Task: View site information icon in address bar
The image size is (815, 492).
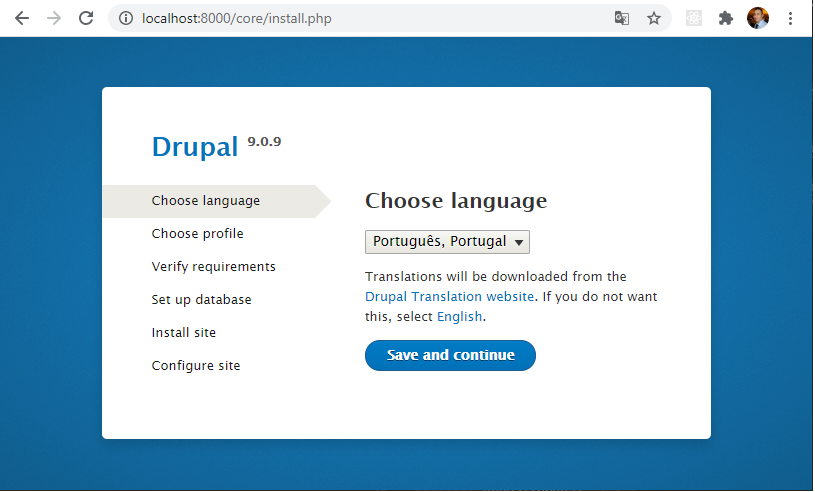Action: [126, 19]
